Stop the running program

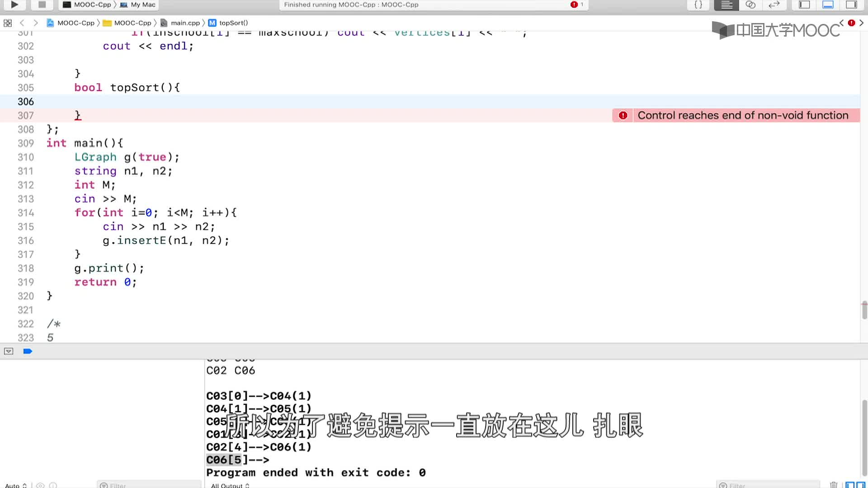pyautogui.click(x=42, y=5)
